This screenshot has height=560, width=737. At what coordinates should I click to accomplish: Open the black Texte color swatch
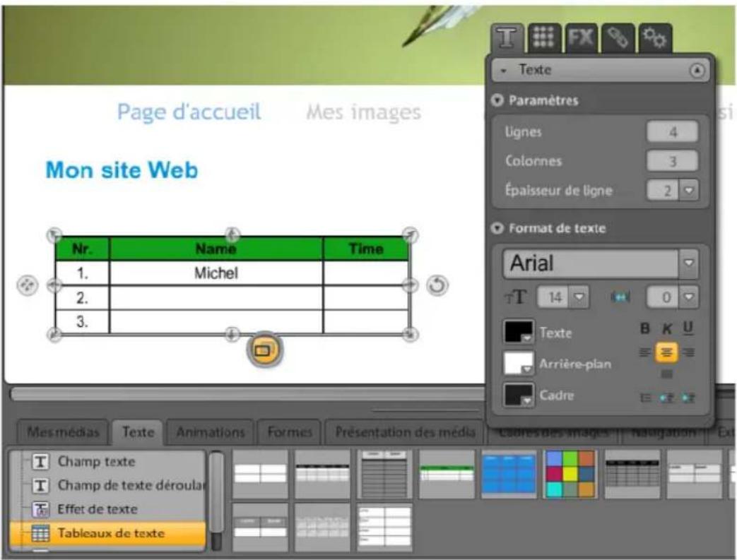519,332
